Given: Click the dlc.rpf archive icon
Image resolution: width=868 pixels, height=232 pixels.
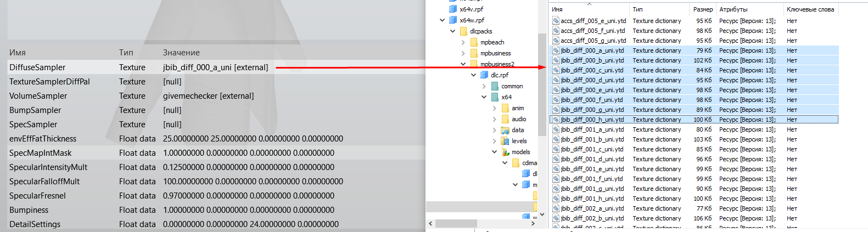Looking at the screenshot, I should pyautogui.click(x=484, y=75).
